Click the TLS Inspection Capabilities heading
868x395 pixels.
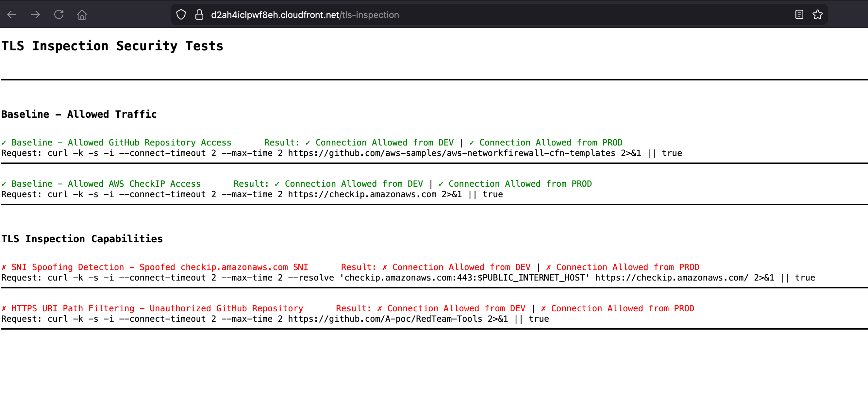pyautogui.click(x=82, y=239)
